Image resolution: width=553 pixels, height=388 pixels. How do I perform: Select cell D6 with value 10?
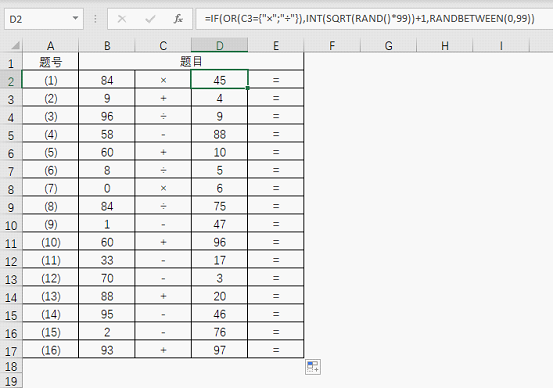219,152
